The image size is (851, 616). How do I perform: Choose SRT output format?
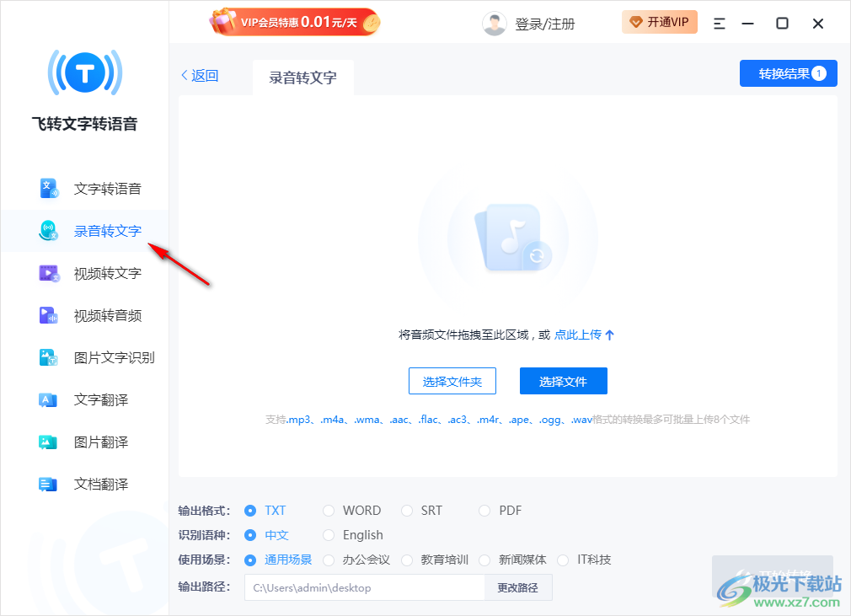pos(406,511)
